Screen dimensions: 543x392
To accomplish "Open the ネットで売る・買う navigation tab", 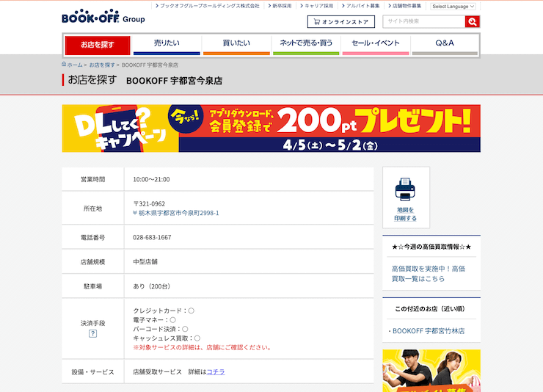I will [306, 45].
